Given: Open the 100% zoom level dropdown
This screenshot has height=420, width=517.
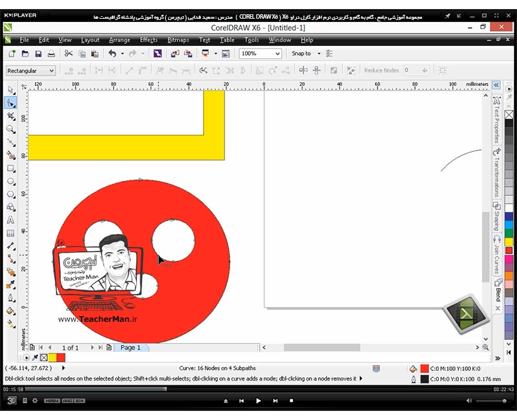Looking at the screenshot, I should 278,54.
